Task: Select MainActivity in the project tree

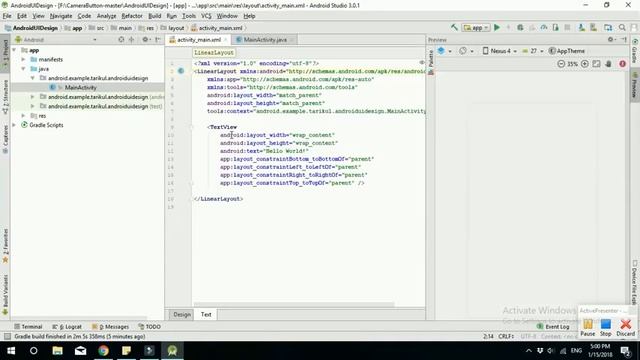Action: (80, 87)
